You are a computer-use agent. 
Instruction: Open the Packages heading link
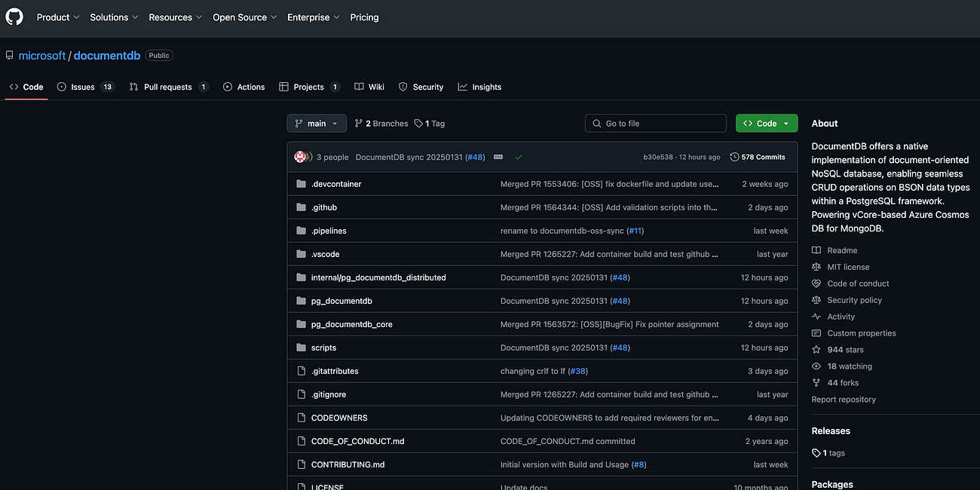pos(832,485)
